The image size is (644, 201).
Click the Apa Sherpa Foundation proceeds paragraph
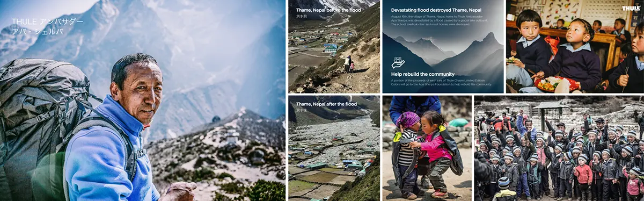[441, 82]
